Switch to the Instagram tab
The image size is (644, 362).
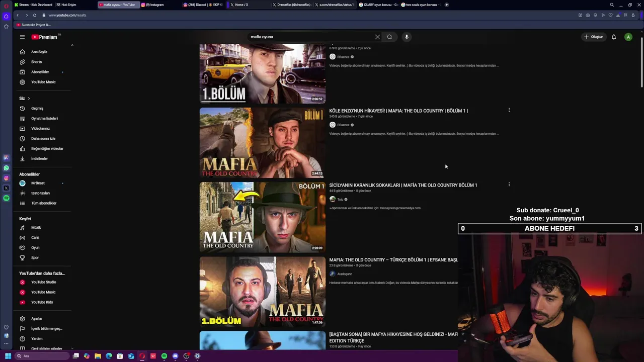(158, 5)
